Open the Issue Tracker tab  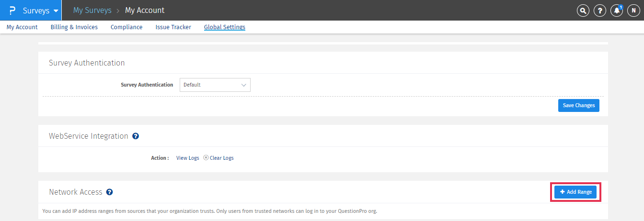(173, 27)
